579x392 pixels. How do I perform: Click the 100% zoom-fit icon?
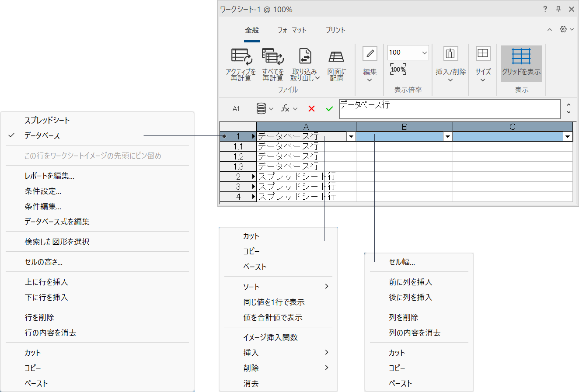[x=397, y=69]
